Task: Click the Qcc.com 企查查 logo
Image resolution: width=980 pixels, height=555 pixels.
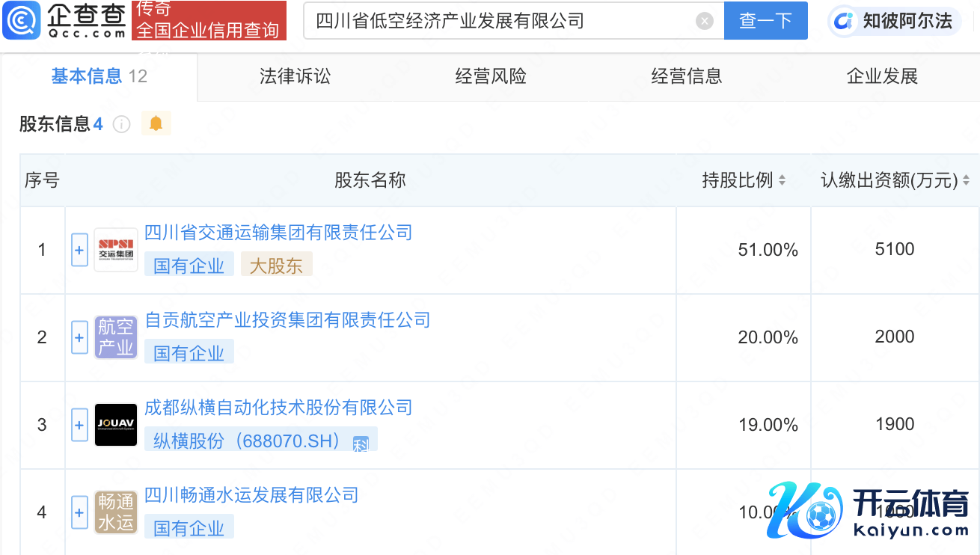Action: (64, 21)
